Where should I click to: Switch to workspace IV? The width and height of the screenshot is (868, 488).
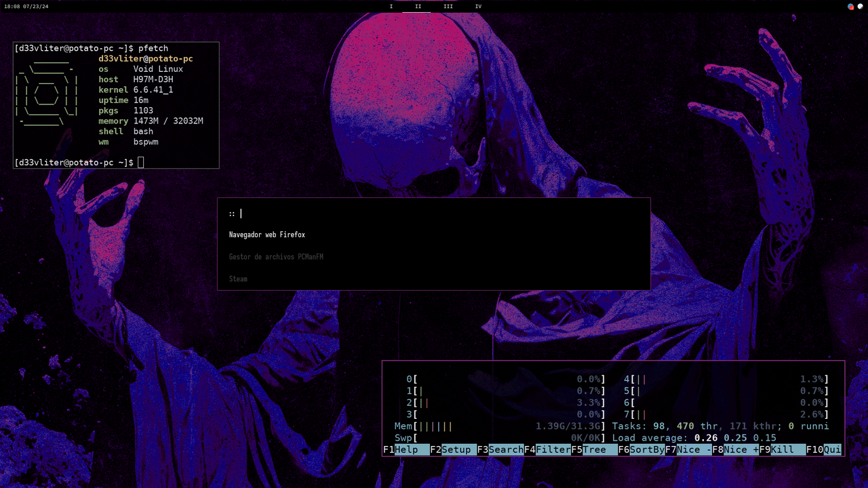tap(478, 6)
